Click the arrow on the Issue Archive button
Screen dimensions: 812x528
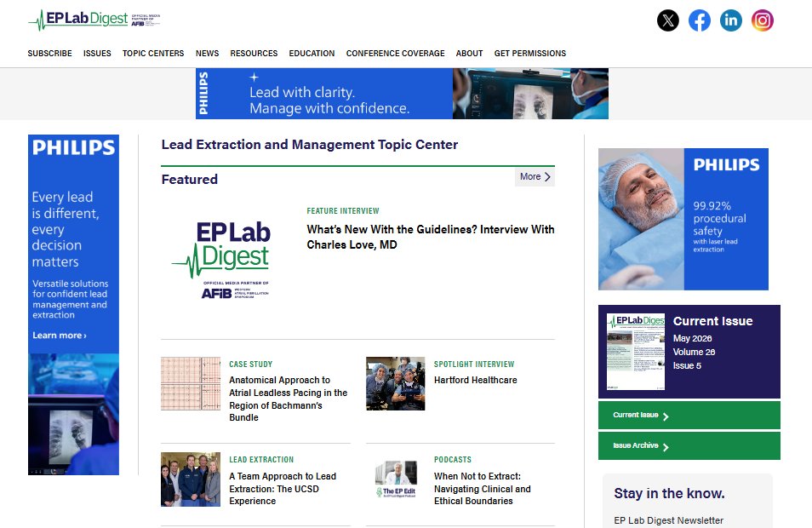tap(666, 447)
